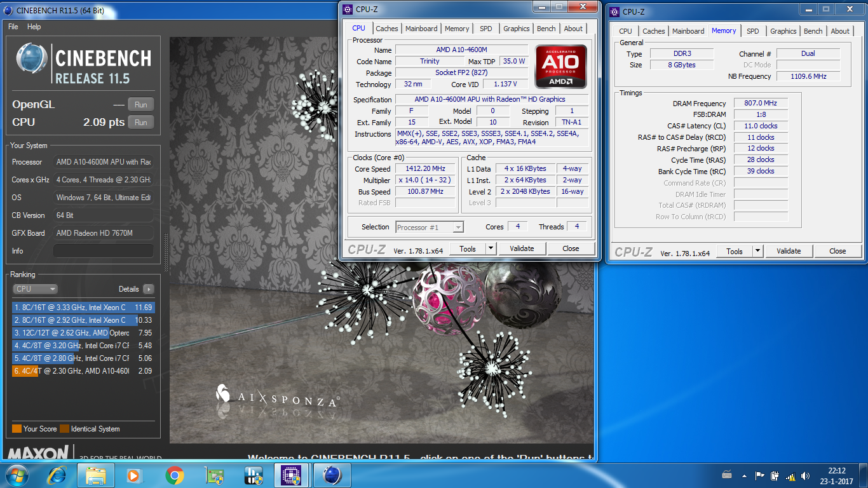Open the File menu in Cinebench

click(13, 27)
